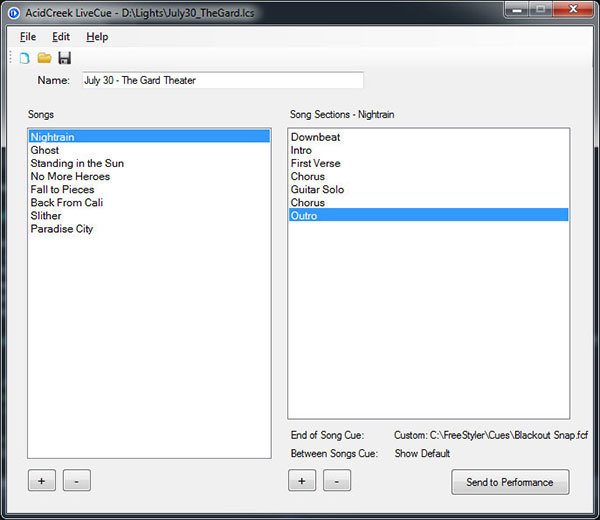The image size is (600, 520).
Task: Select the song Ghost
Action: coord(45,150)
